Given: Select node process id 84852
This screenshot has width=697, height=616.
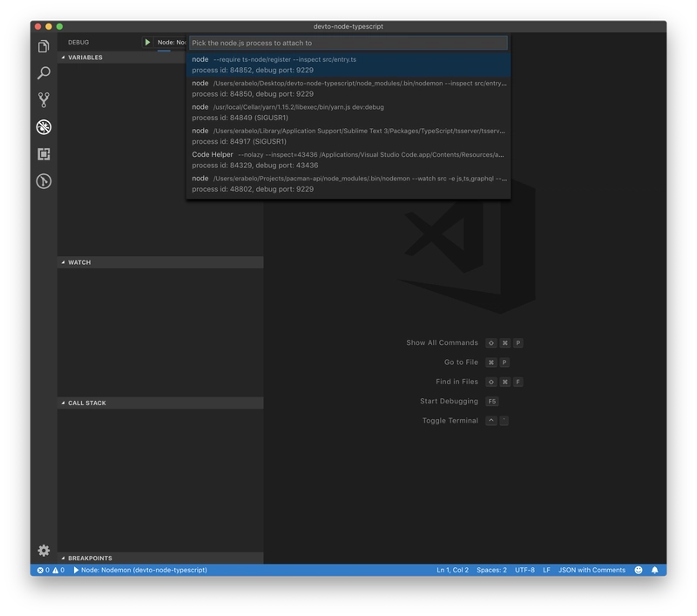Looking at the screenshot, I should [x=348, y=64].
